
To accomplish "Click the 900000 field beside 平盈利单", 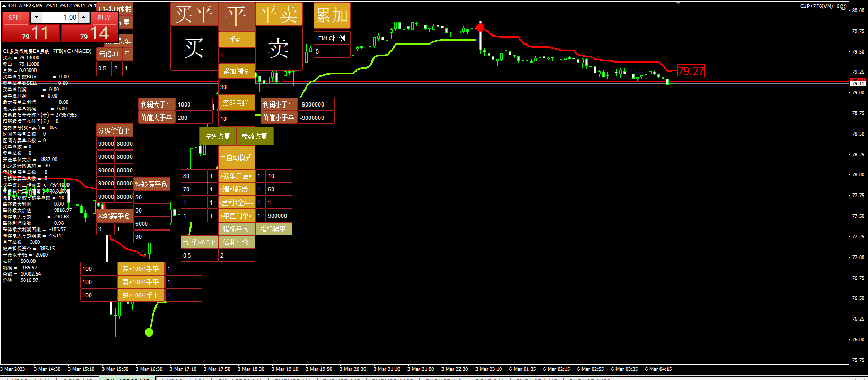I will click(x=279, y=216).
